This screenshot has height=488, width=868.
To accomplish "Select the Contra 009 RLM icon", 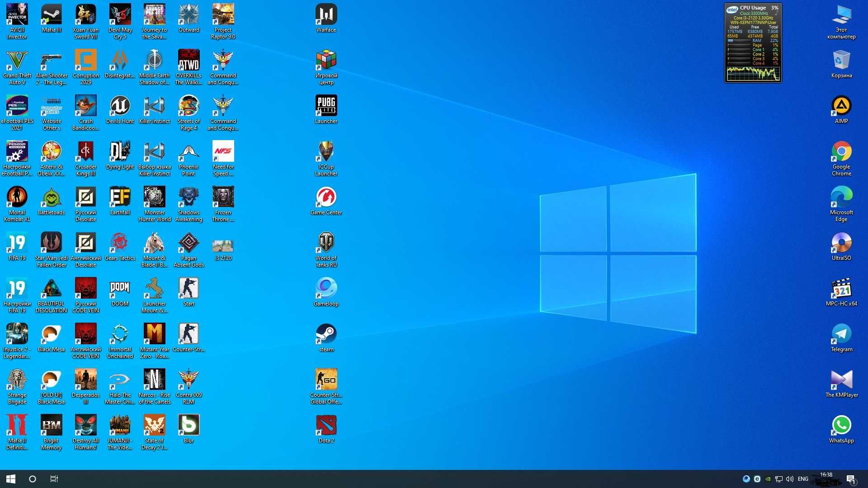I will click(189, 386).
